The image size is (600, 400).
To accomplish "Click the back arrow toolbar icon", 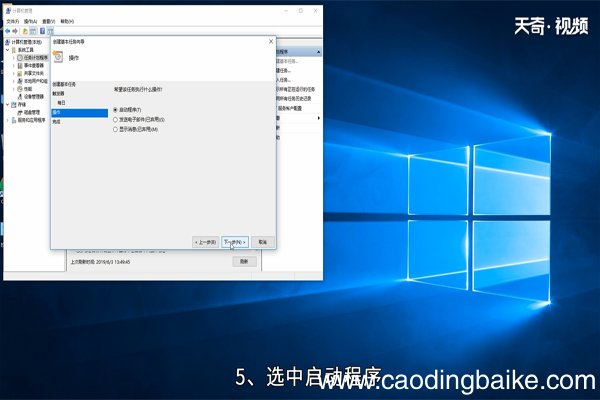I will click(8, 31).
